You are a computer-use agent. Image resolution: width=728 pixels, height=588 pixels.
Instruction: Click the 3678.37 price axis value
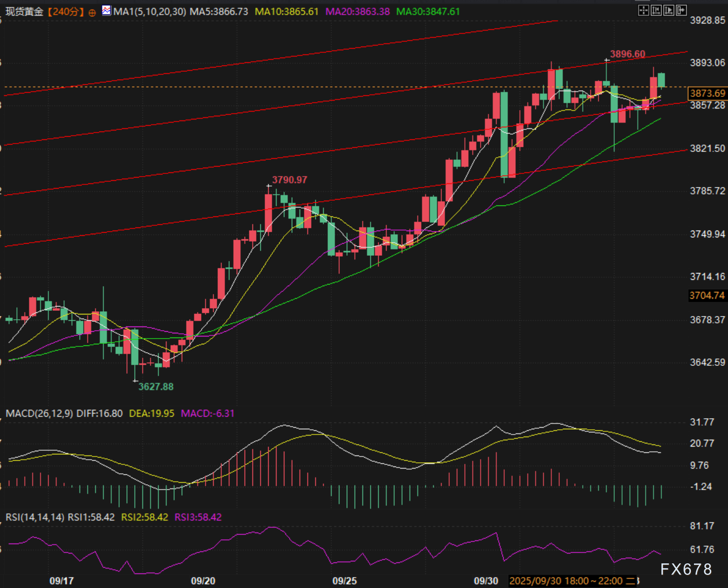(708, 320)
